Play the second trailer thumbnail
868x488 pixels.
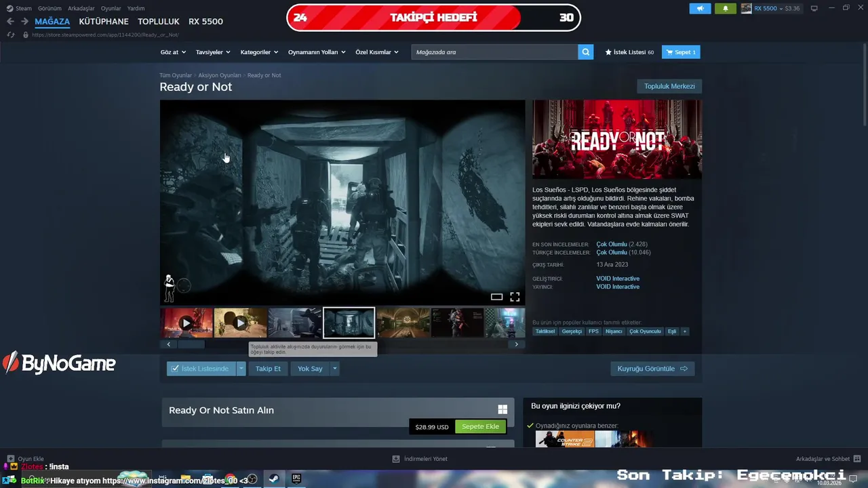pyautogui.click(x=241, y=323)
